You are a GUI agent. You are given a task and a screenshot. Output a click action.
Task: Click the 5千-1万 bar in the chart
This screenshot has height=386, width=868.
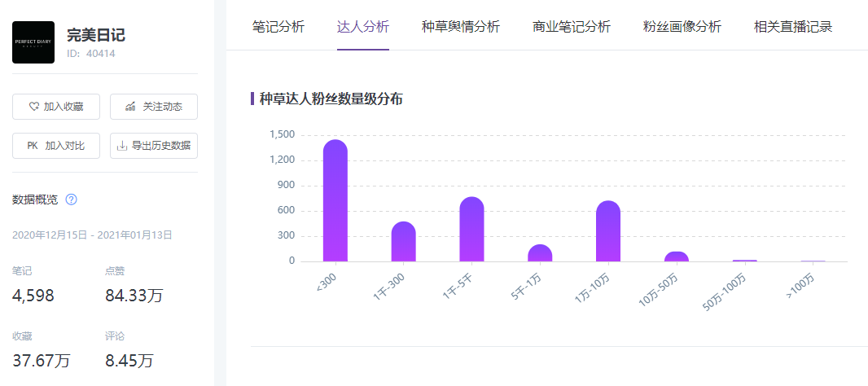coord(540,253)
